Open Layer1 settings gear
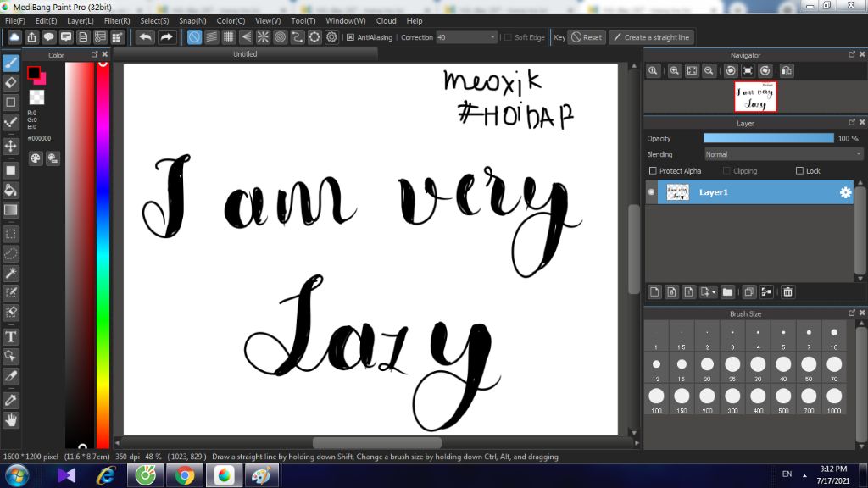The width and height of the screenshot is (868, 488). (x=845, y=192)
